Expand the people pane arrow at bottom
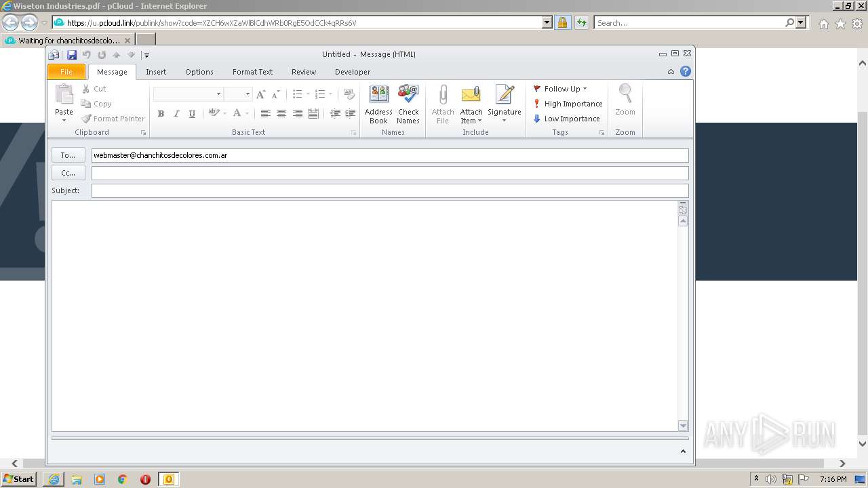 coord(683,451)
